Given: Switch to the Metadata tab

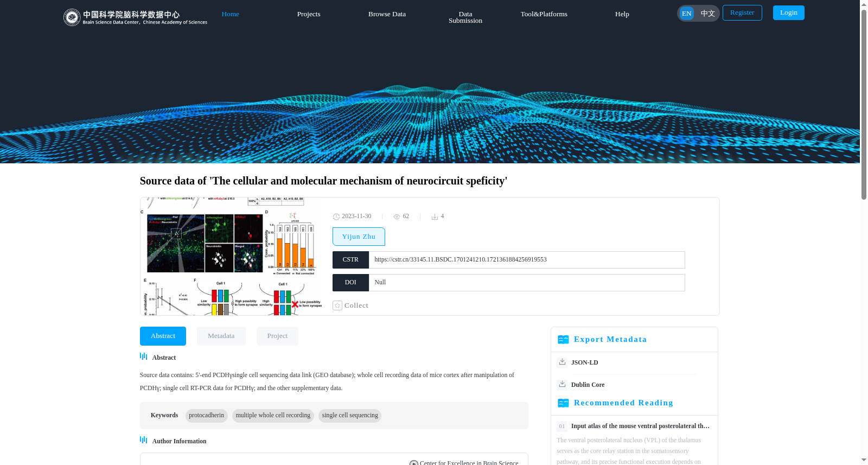Looking at the screenshot, I should (x=221, y=336).
